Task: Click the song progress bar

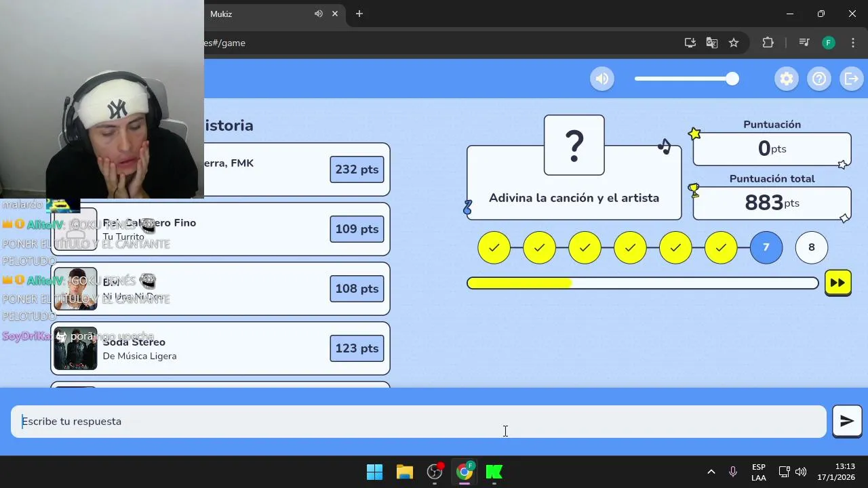Action: (643, 283)
